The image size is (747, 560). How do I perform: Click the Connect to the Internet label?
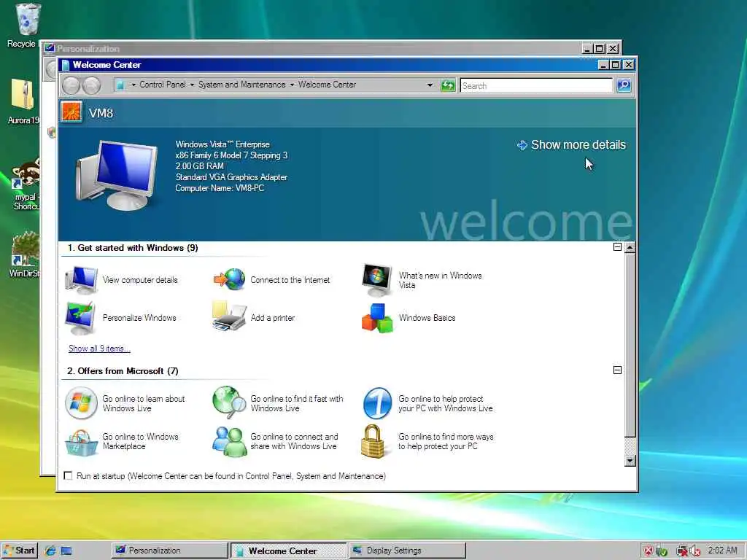(x=290, y=280)
